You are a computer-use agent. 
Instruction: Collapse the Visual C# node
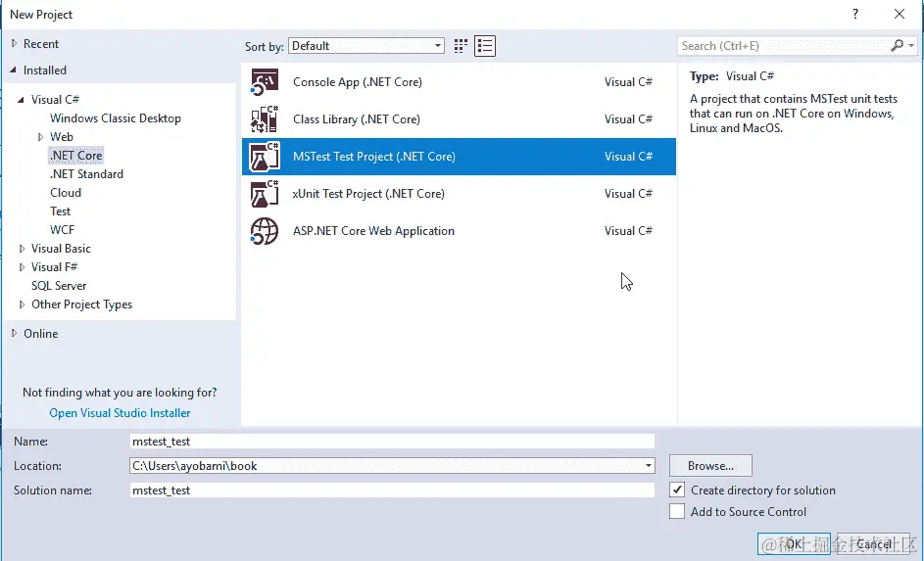[21, 100]
